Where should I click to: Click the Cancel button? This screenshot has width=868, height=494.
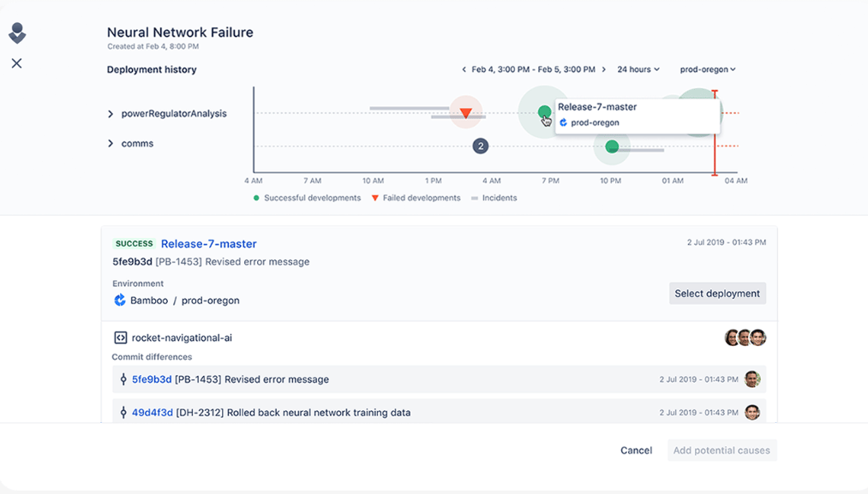(x=636, y=450)
